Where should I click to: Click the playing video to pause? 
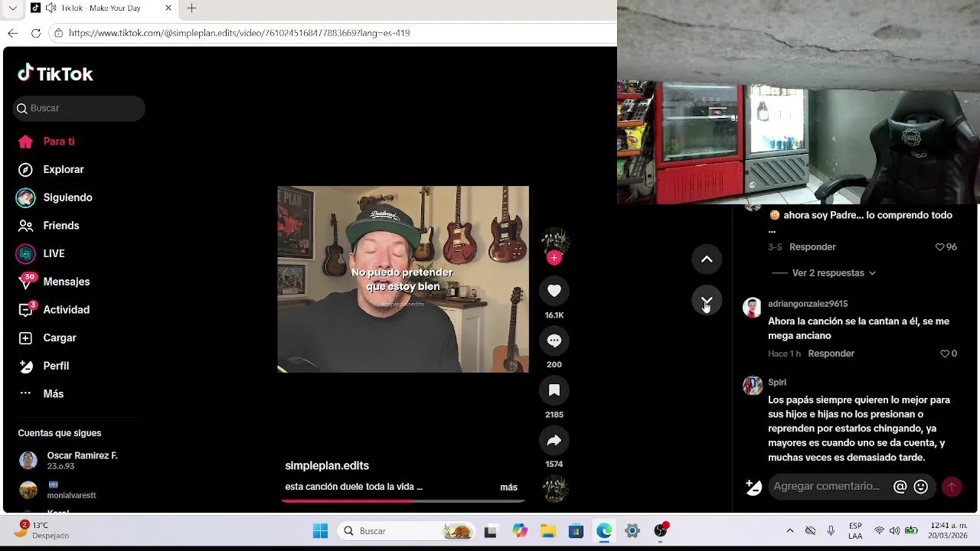[x=403, y=279]
